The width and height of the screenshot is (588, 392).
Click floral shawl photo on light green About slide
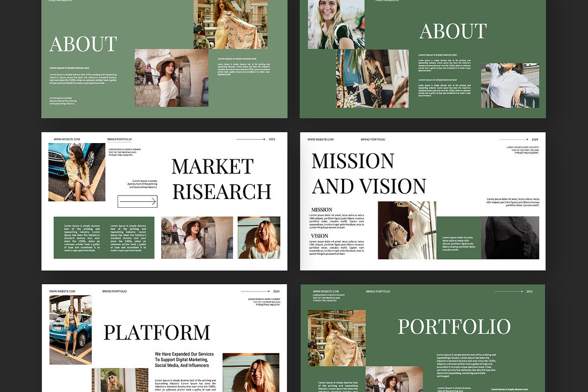[x=231, y=24]
